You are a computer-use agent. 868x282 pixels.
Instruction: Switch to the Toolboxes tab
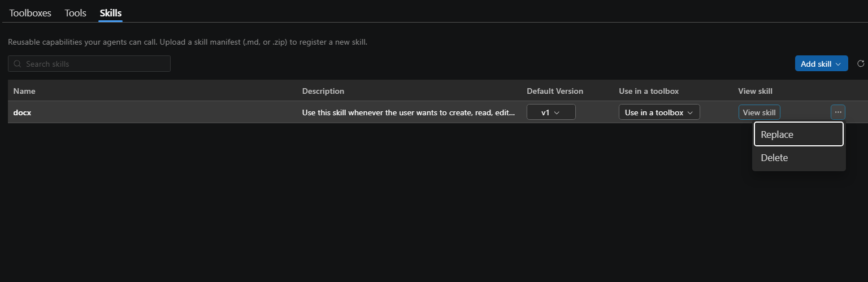tap(30, 12)
